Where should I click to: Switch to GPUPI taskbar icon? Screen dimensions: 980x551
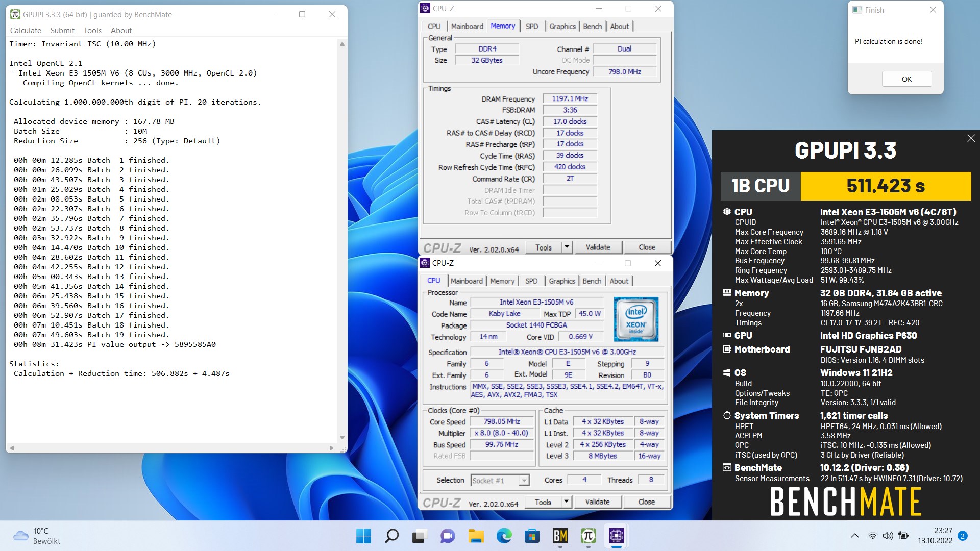tap(588, 536)
